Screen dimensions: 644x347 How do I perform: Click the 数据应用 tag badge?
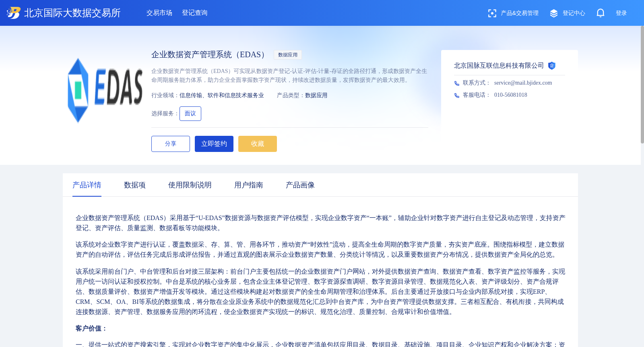(288, 55)
